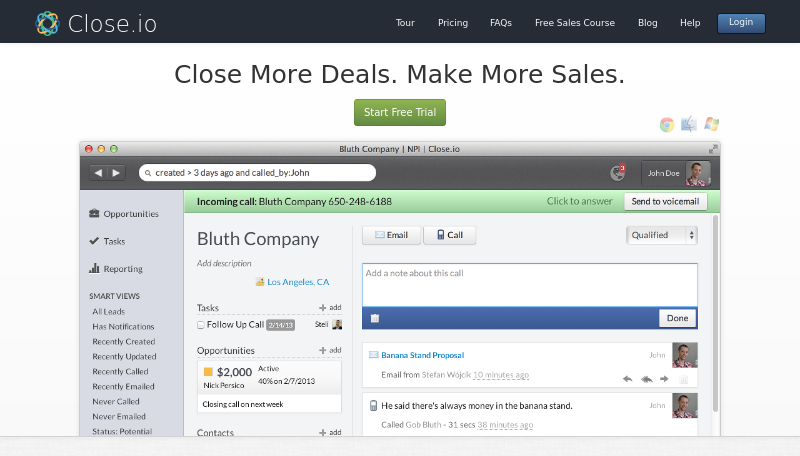Click the fullscreen expand icon

point(713,149)
